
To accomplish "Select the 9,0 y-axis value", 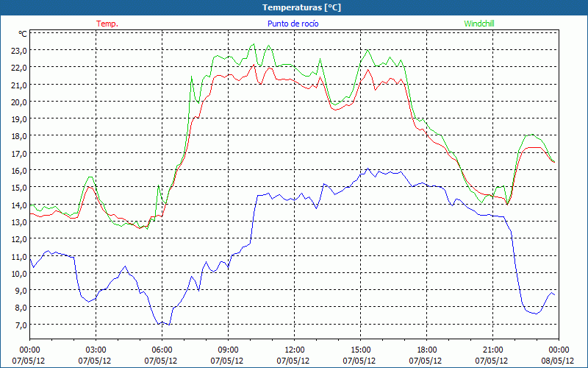I will pyautogui.click(x=21, y=291).
